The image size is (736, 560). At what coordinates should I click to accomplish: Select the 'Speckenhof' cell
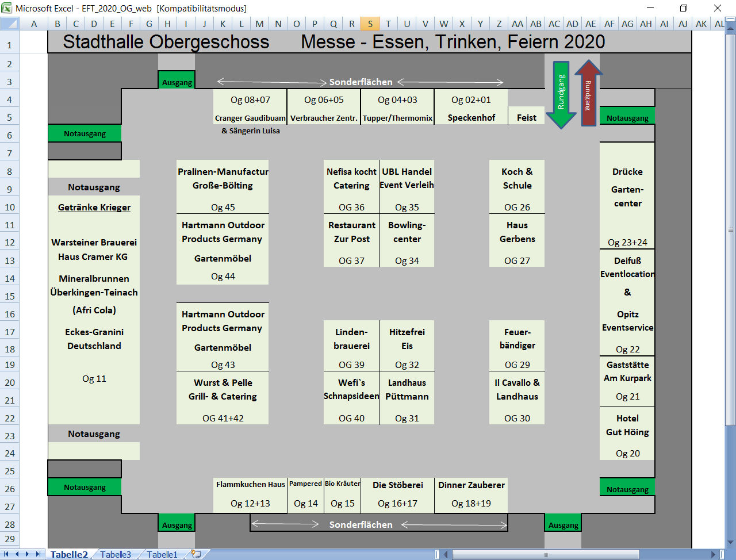coord(471,118)
